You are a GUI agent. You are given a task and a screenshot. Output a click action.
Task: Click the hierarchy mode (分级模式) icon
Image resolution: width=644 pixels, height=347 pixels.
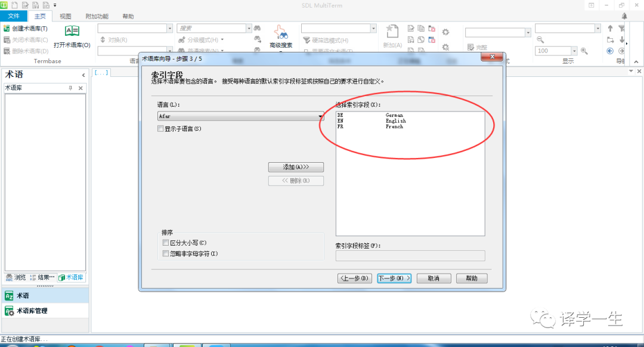coord(181,40)
